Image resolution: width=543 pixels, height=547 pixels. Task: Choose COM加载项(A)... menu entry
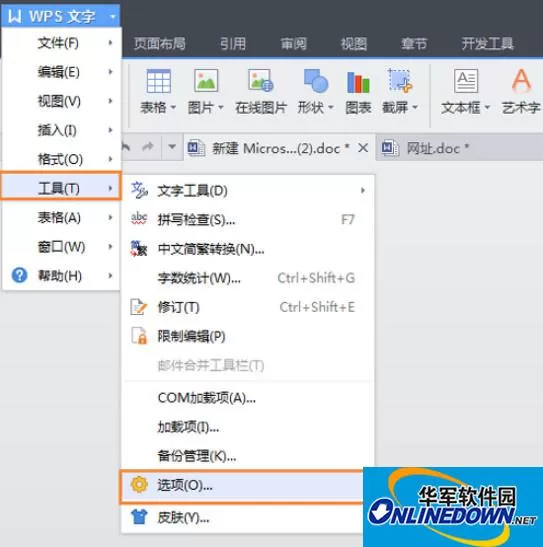(248, 398)
